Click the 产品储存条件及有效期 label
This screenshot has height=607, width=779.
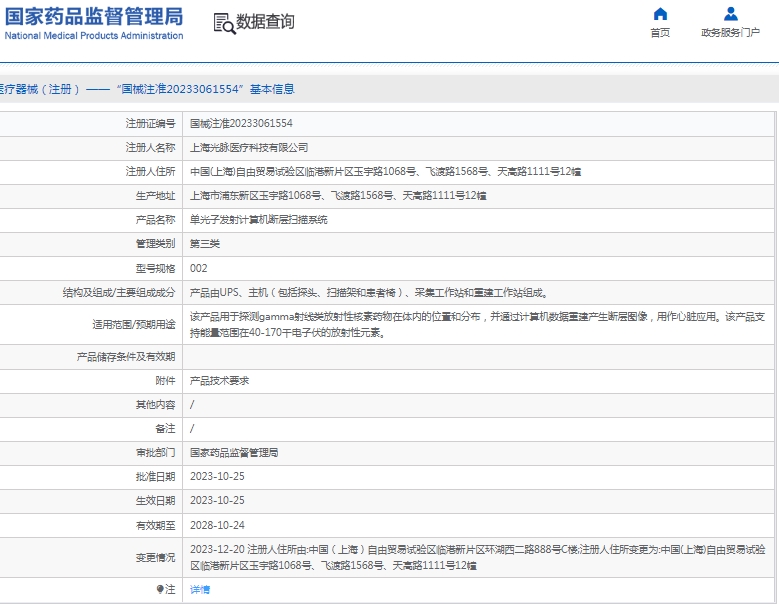126,357
